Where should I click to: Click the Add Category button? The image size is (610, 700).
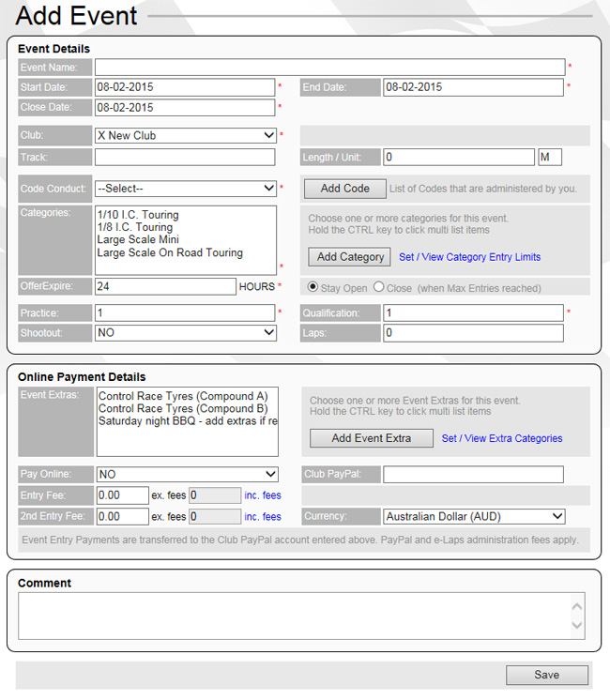[350, 257]
